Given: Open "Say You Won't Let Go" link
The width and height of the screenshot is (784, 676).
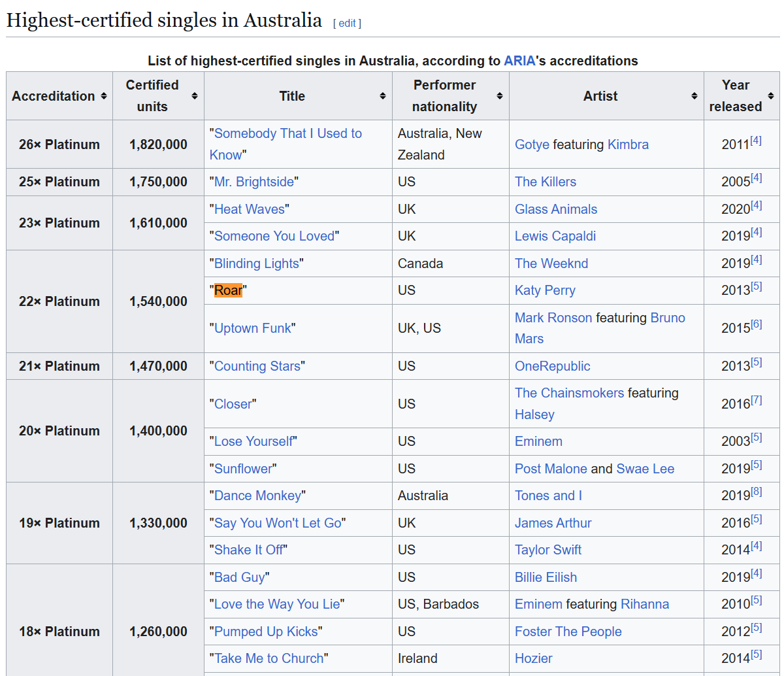Looking at the screenshot, I should point(278,523).
